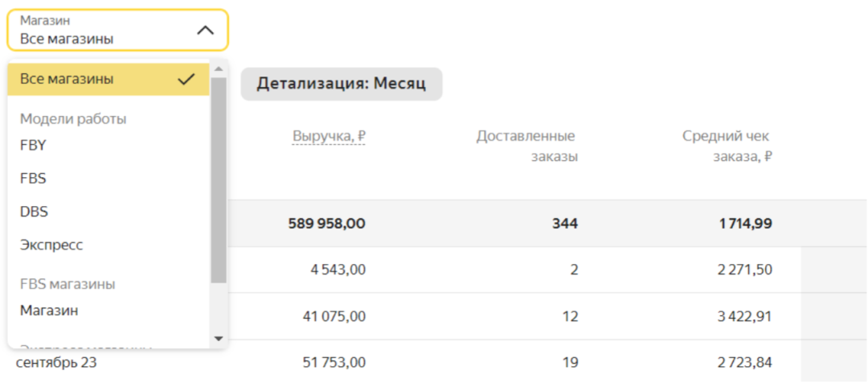Click the Модели работы group heading
868x383 pixels.
point(73,119)
